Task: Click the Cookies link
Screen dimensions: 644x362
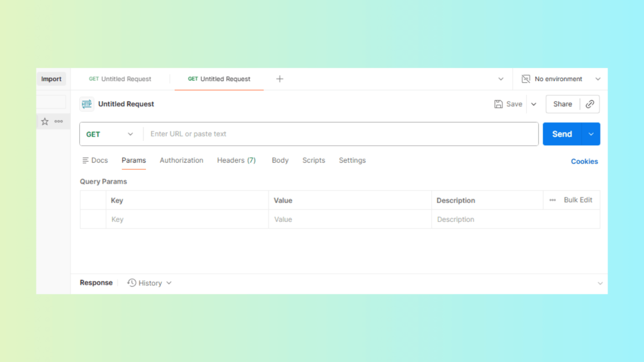Action: [584, 162]
